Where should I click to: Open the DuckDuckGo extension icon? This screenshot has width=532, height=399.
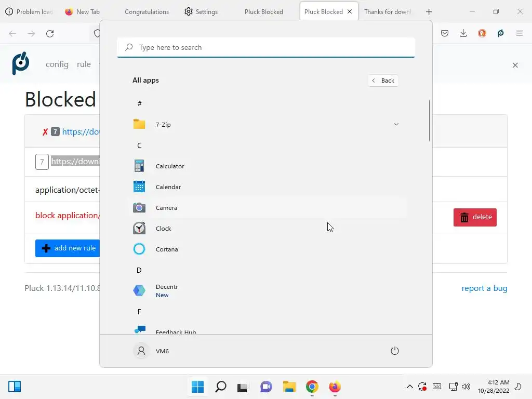[x=482, y=33]
